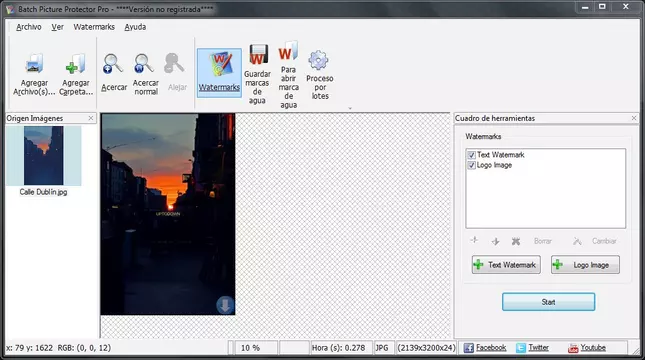Close the Origen Imágenes panel
The height and width of the screenshot is (360, 645).
(91, 118)
